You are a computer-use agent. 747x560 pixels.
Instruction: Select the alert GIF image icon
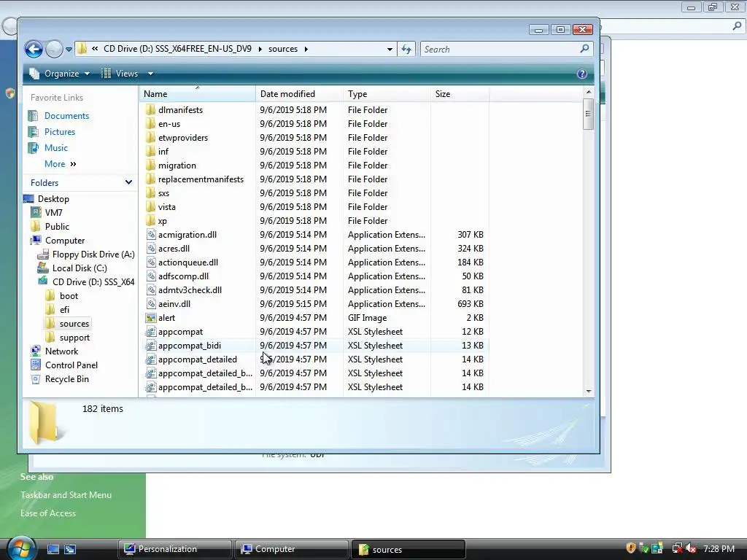(150, 318)
